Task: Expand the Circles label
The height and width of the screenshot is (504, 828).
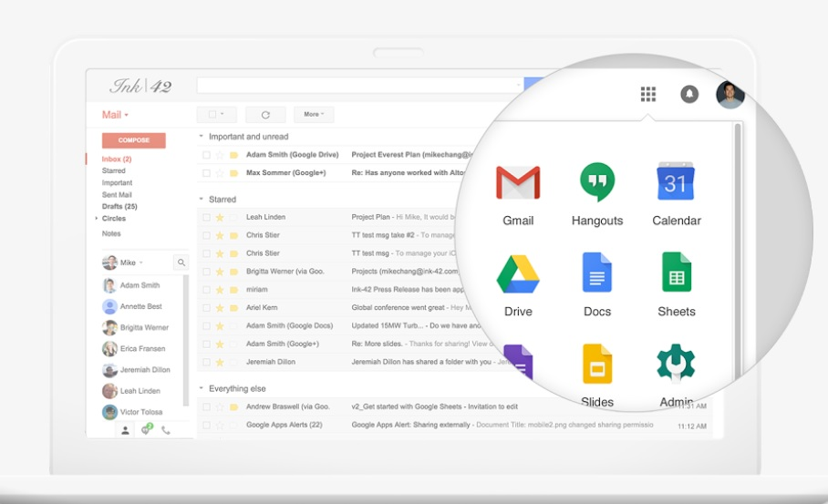Action: tap(97, 219)
